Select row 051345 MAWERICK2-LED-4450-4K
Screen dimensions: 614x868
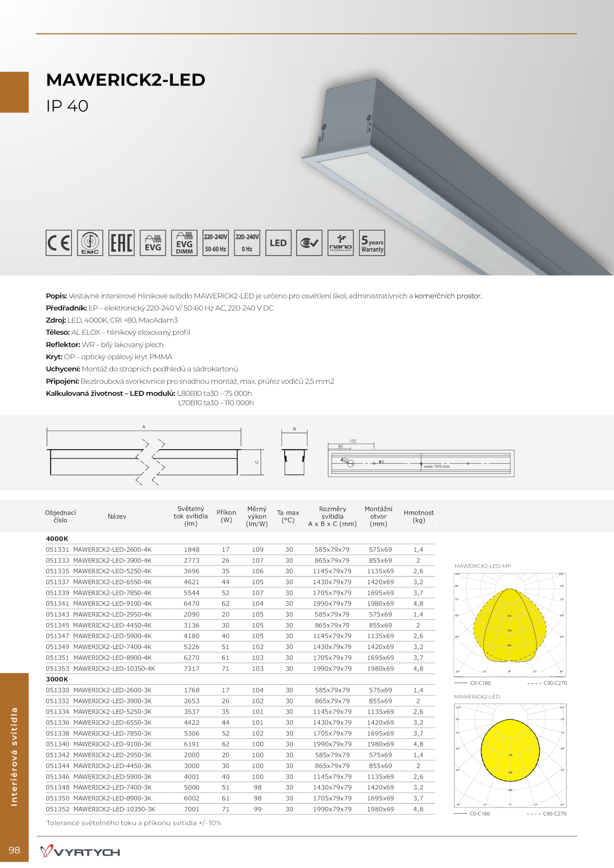click(240, 625)
